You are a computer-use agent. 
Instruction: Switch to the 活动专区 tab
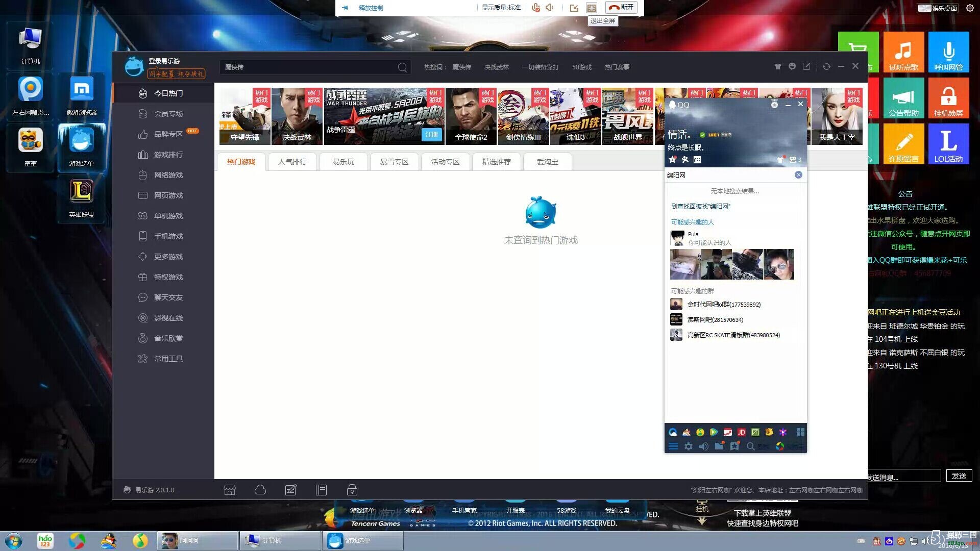point(446,162)
